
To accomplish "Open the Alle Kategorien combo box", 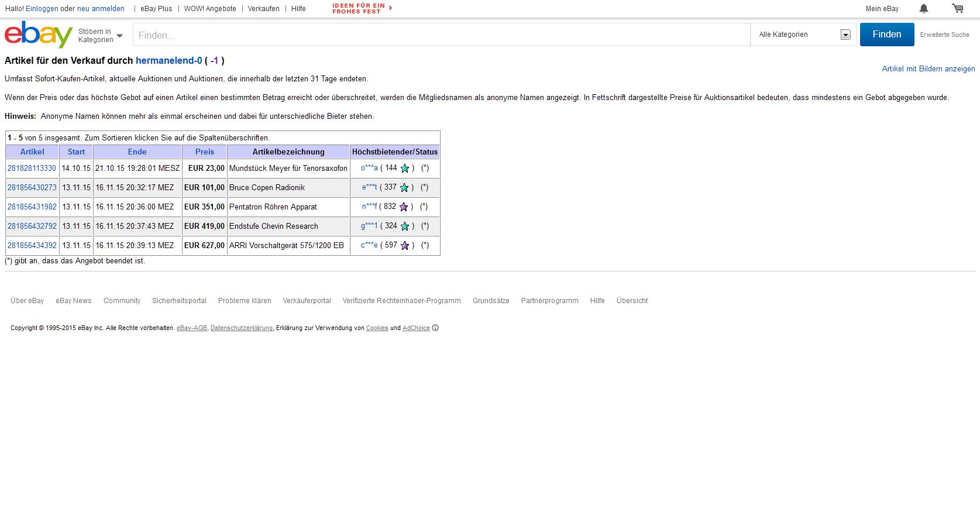I will point(804,35).
